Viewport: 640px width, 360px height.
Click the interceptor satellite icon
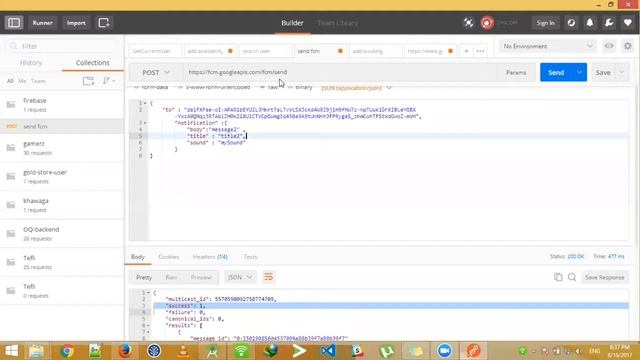pos(469,23)
